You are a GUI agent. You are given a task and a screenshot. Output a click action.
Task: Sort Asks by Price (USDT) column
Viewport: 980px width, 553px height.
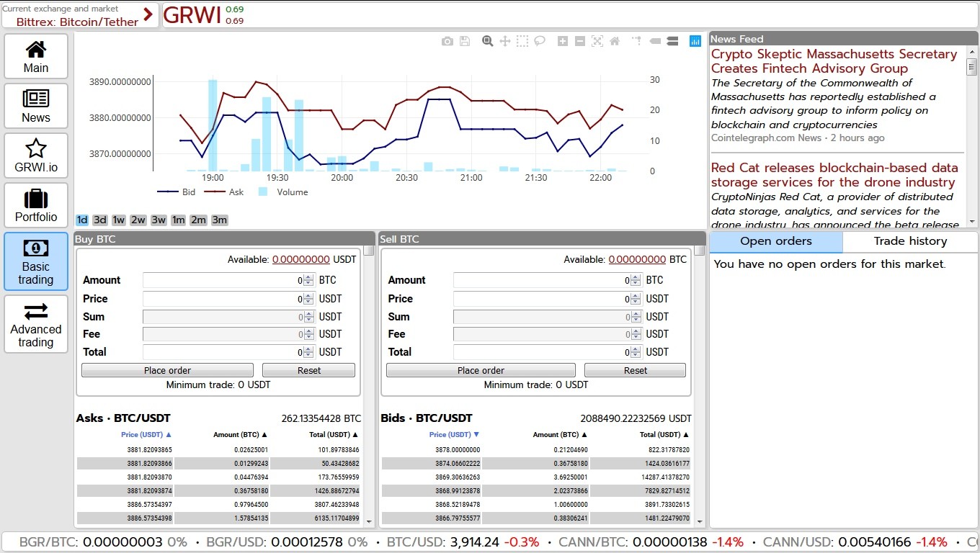[146, 435]
